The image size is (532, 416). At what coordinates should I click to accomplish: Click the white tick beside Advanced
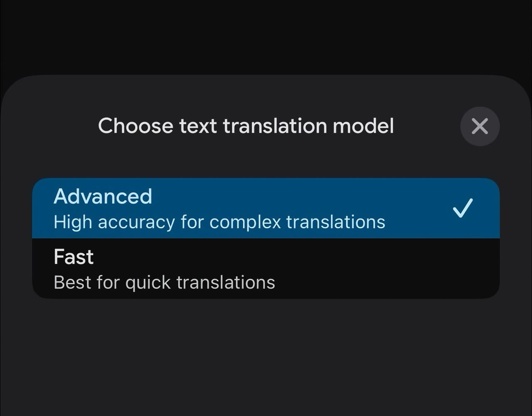(x=463, y=208)
